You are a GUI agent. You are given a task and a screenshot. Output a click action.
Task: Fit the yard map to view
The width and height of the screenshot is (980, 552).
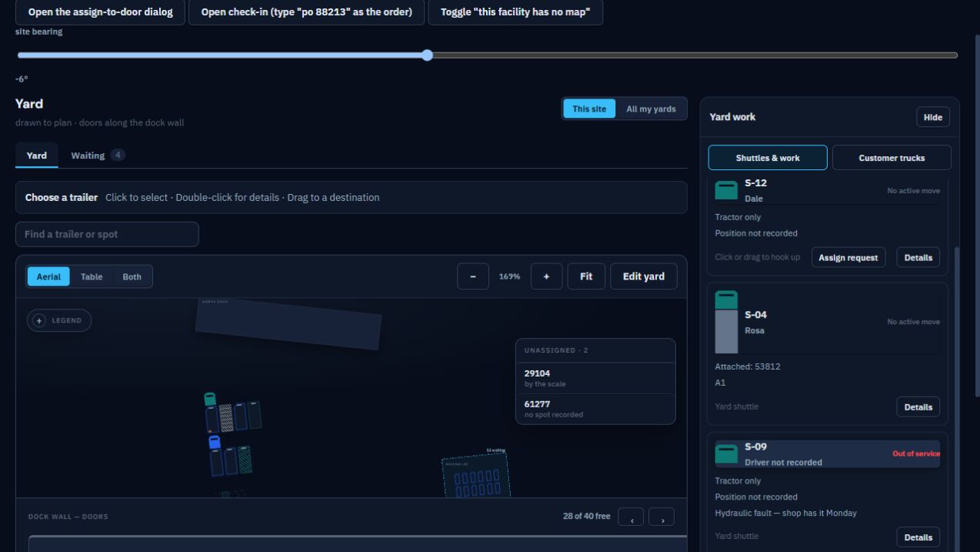[586, 276]
